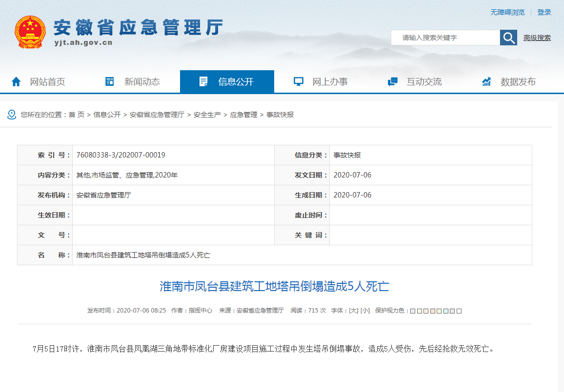Click the 信息分类 value 事故快报 in table
564x392 pixels.
click(347, 155)
